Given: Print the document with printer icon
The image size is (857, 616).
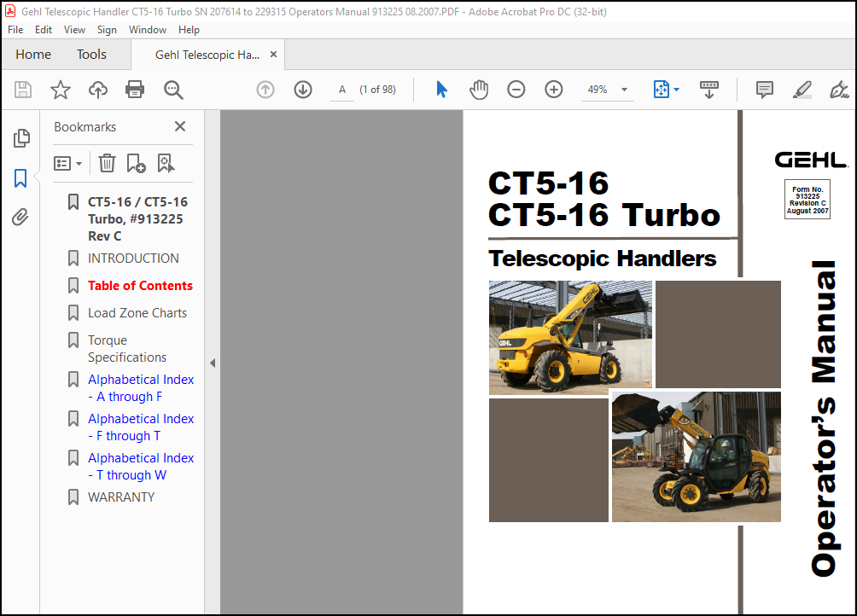Looking at the screenshot, I should pos(135,90).
